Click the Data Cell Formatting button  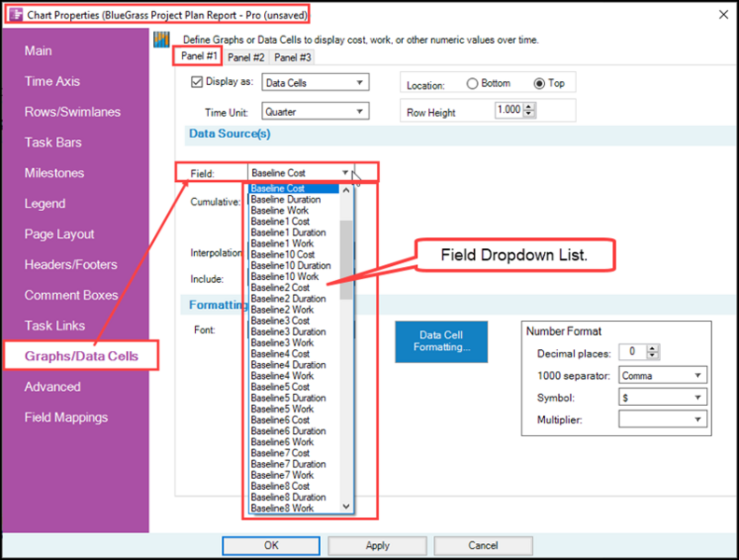point(441,342)
